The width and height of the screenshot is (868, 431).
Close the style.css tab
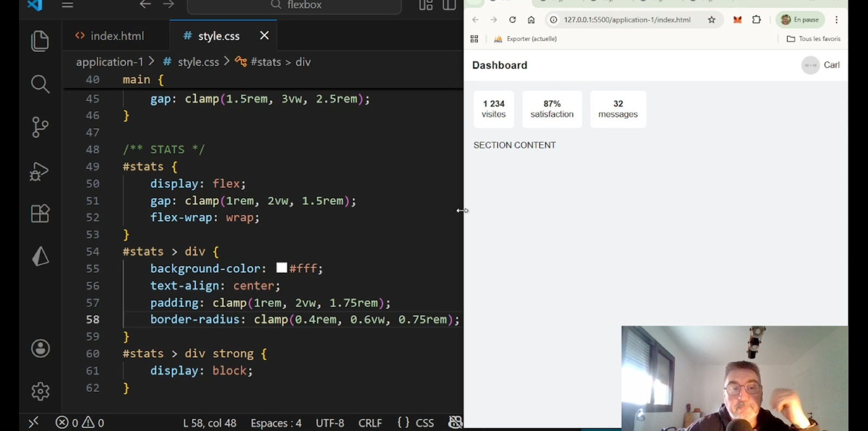click(x=264, y=36)
